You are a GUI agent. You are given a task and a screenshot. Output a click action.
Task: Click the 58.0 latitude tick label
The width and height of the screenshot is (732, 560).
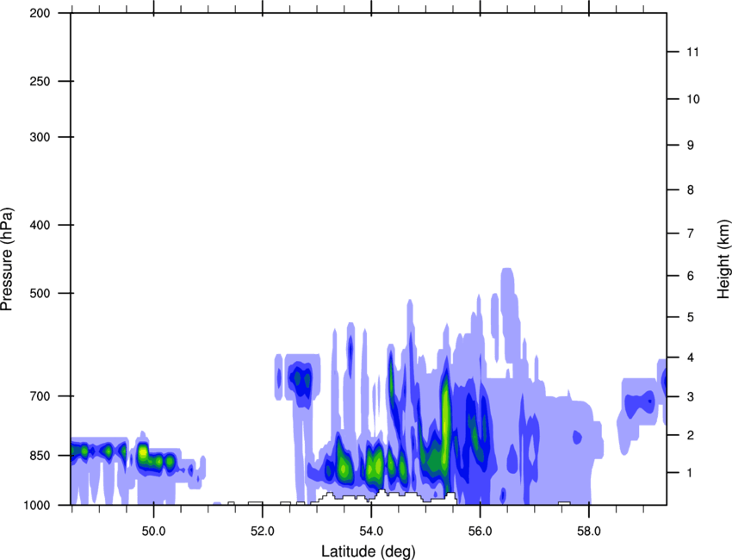[x=589, y=532]
